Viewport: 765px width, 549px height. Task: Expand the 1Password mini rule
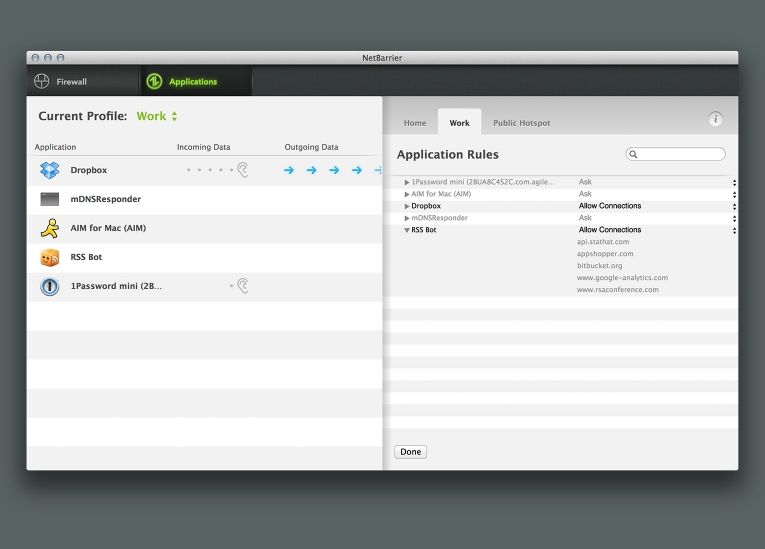tap(407, 182)
